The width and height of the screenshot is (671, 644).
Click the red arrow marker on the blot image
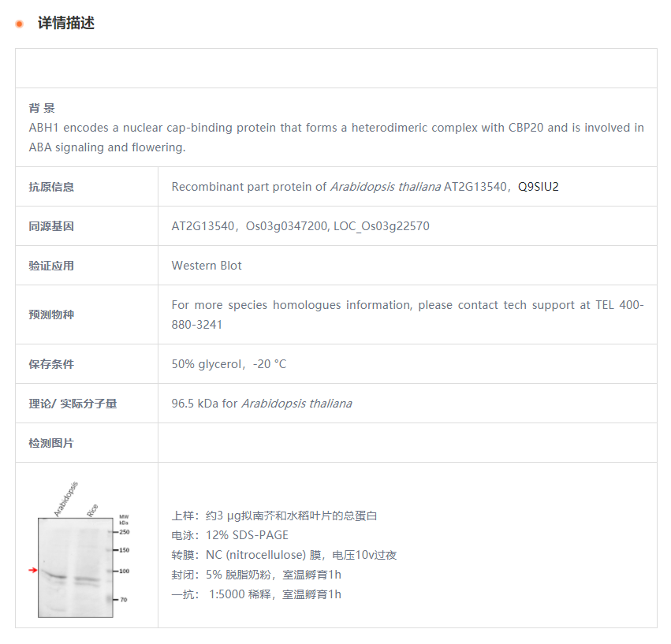click(x=33, y=570)
